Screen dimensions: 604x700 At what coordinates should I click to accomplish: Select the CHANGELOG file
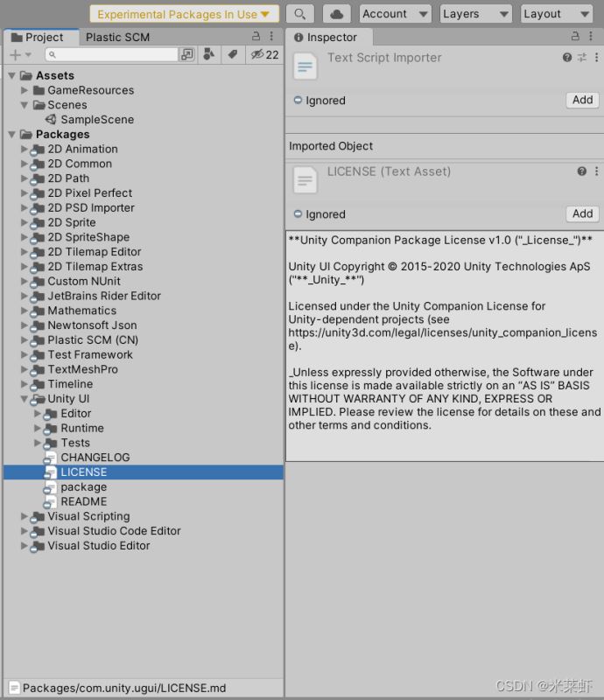(x=95, y=458)
